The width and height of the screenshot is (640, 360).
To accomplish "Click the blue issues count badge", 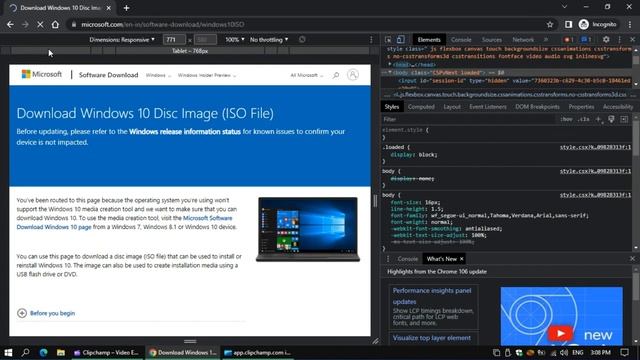I will 586,40.
